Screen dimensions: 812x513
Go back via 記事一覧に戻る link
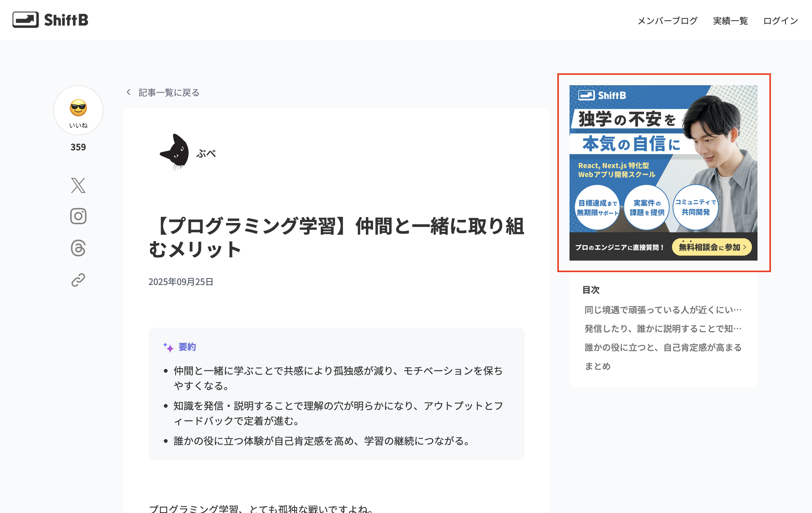[x=169, y=93]
